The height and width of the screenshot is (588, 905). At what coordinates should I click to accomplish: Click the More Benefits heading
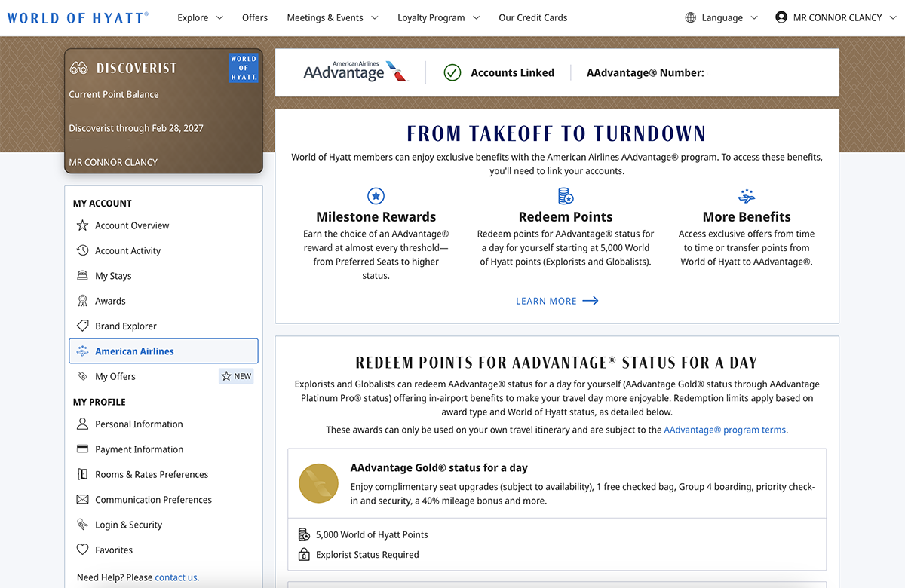[x=747, y=217]
